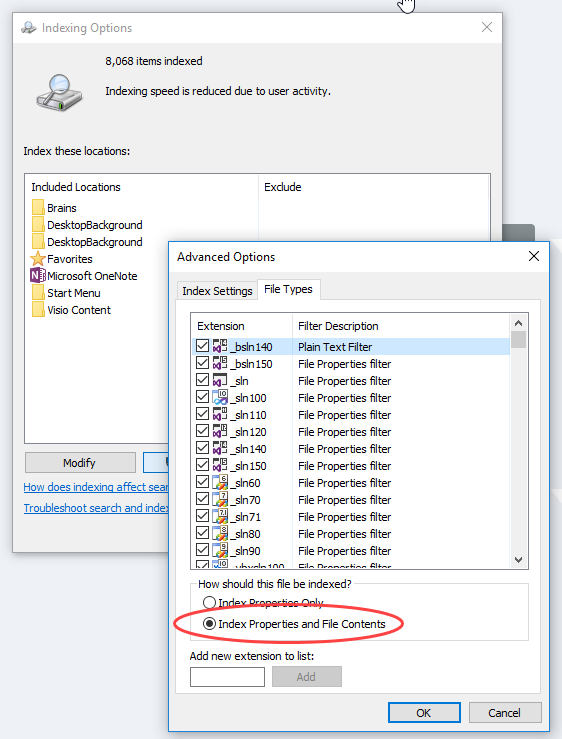Click the _sln90 file type icon
This screenshot has height=739, width=562.
tap(220, 550)
